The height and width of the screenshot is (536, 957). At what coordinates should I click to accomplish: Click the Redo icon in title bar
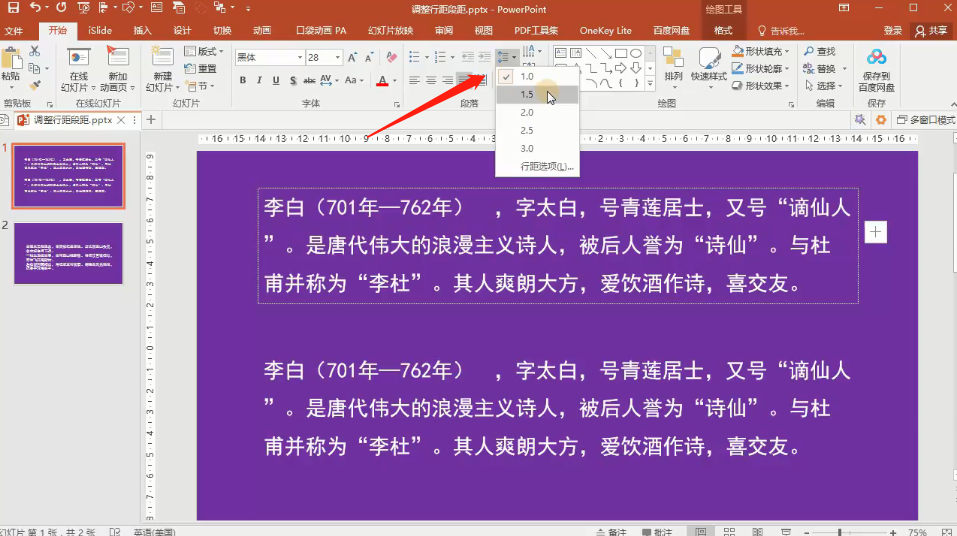[x=61, y=9]
